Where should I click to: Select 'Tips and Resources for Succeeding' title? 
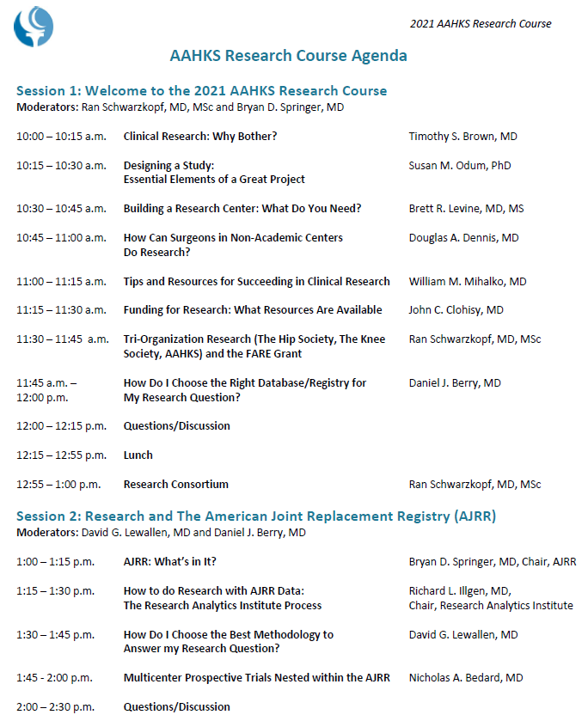(256, 282)
